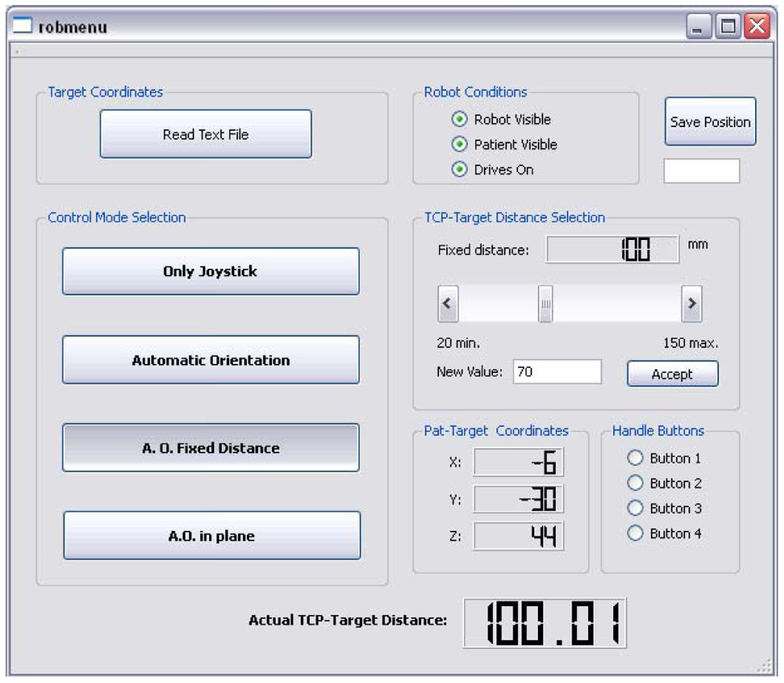Click the slider's right arrow
This screenshot has height=683, width=784.
click(x=691, y=303)
